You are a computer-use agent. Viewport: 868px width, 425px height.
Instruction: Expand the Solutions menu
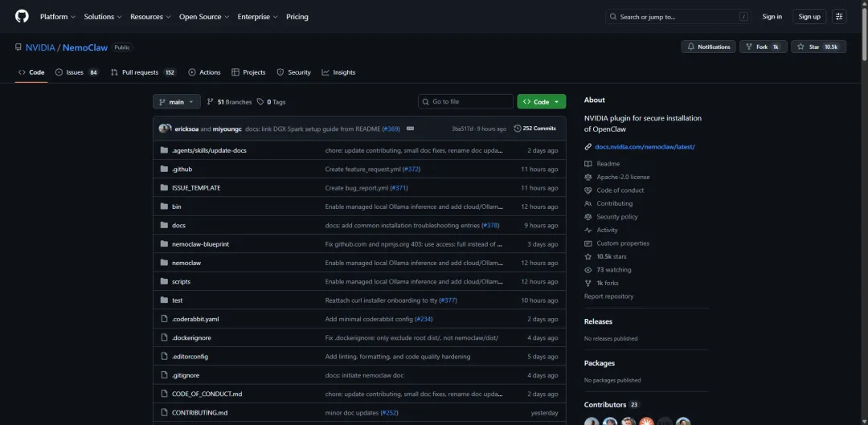click(103, 17)
